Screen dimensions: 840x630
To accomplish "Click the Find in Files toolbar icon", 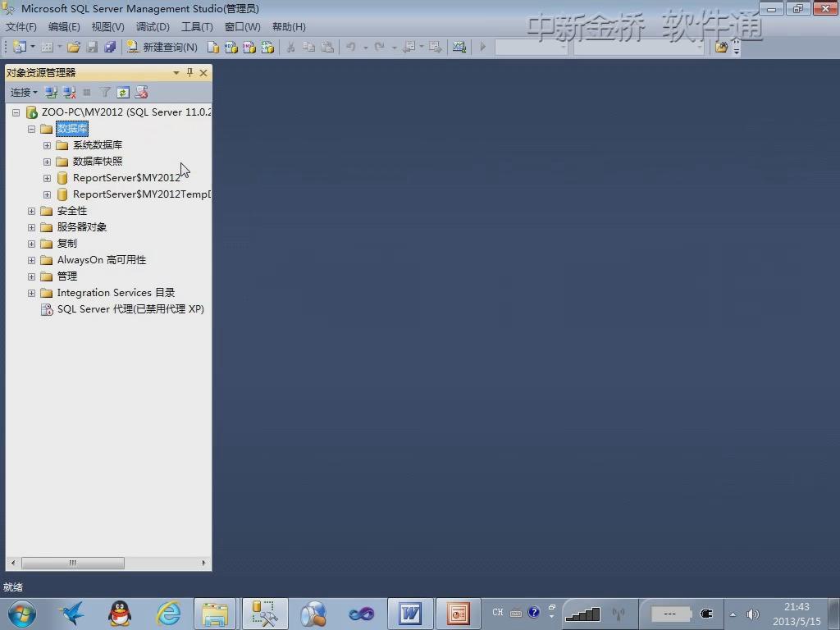I will point(721,47).
